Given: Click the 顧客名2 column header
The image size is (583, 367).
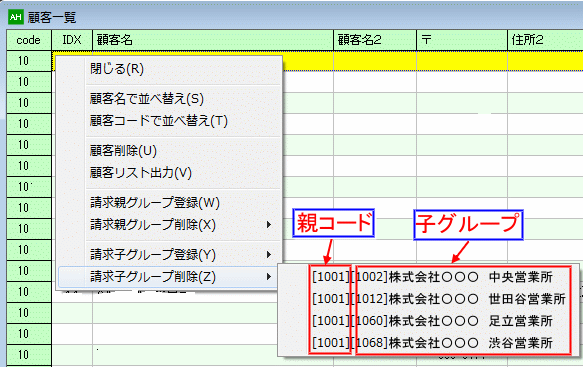Looking at the screenshot, I should (x=375, y=40).
